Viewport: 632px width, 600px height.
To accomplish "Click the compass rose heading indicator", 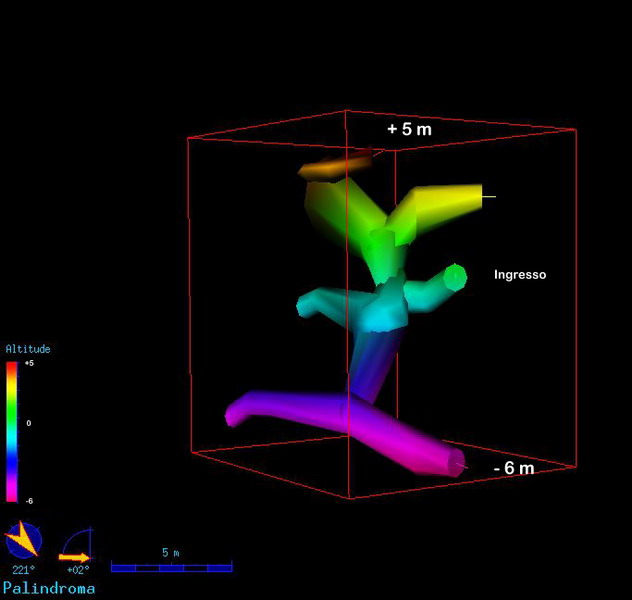I will [23, 540].
